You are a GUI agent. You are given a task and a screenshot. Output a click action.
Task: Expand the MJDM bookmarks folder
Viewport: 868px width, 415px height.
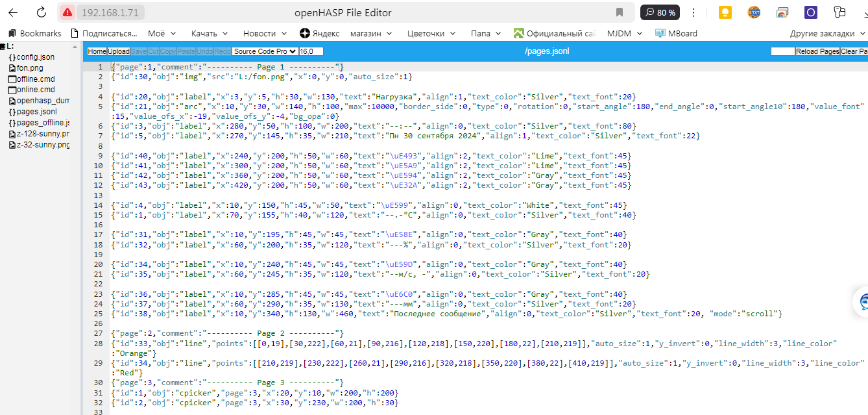625,33
